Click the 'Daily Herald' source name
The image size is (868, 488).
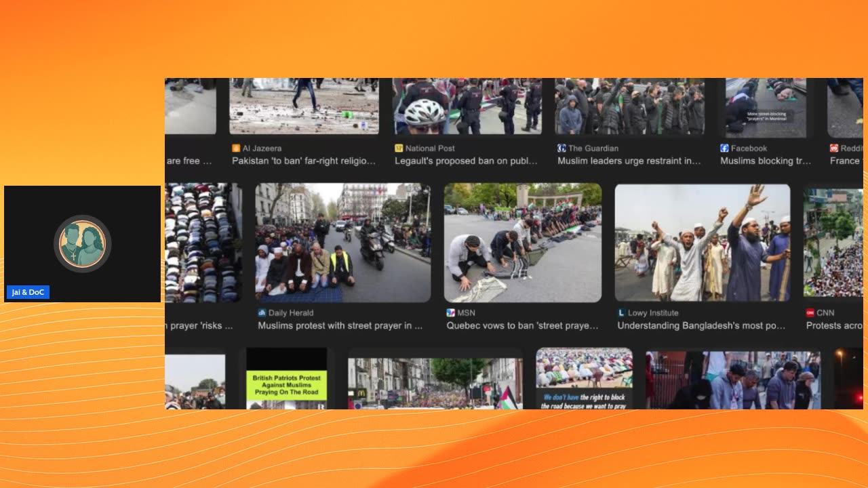click(x=291, y=312)
